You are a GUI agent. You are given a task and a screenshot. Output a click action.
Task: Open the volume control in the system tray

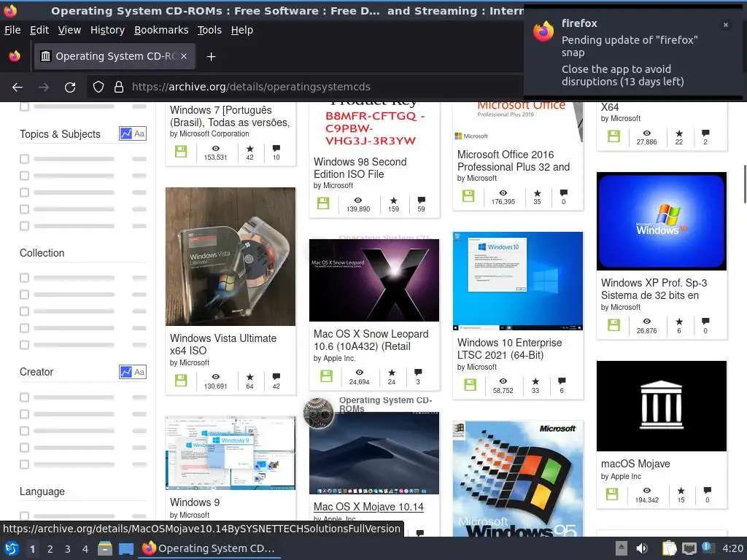coord(642,548)
